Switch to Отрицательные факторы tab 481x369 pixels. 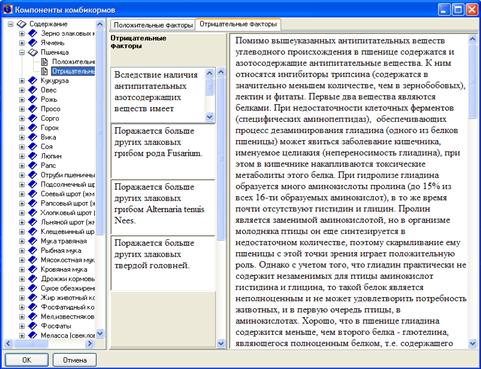238,24
